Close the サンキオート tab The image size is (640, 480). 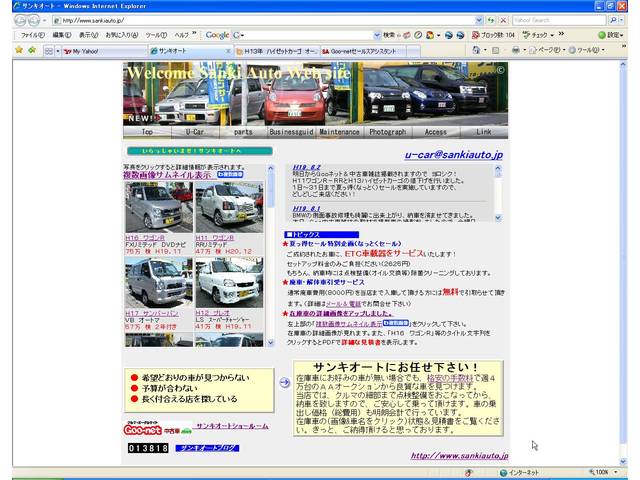point(228,51)
